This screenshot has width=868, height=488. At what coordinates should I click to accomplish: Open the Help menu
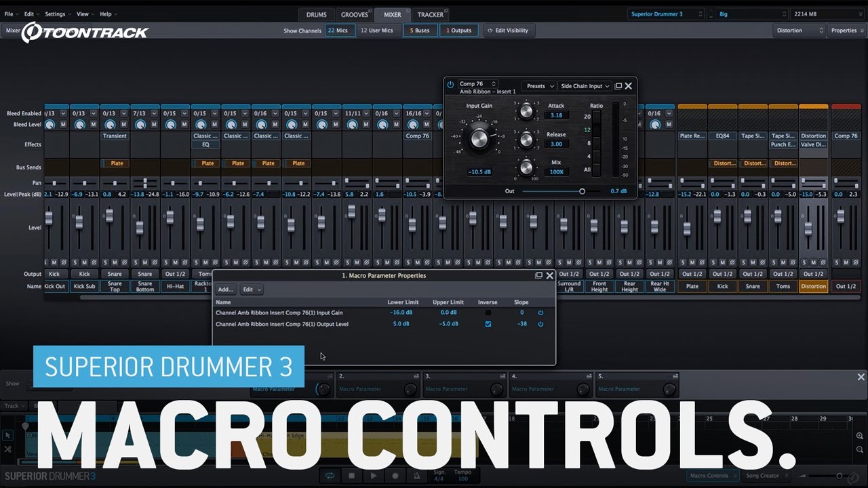tap(108, 14)
